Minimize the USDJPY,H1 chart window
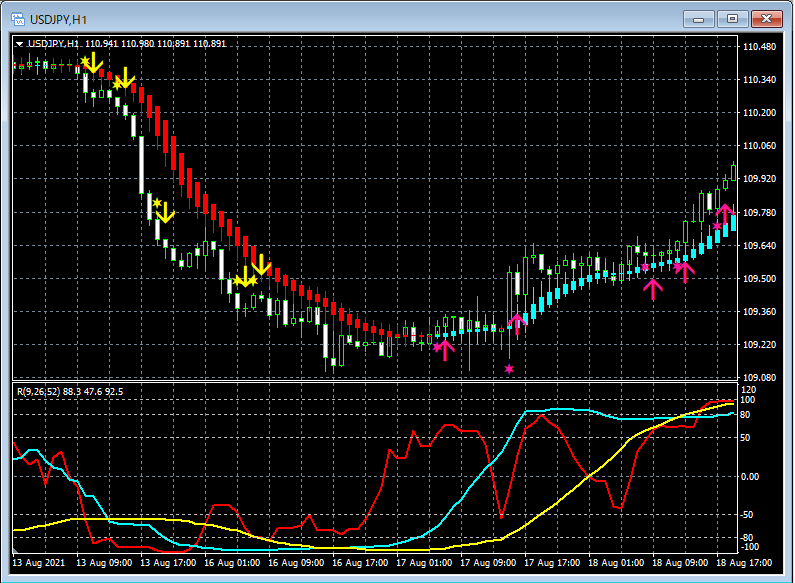This screenshot has height=583, width=795. (x=699, y=18)
